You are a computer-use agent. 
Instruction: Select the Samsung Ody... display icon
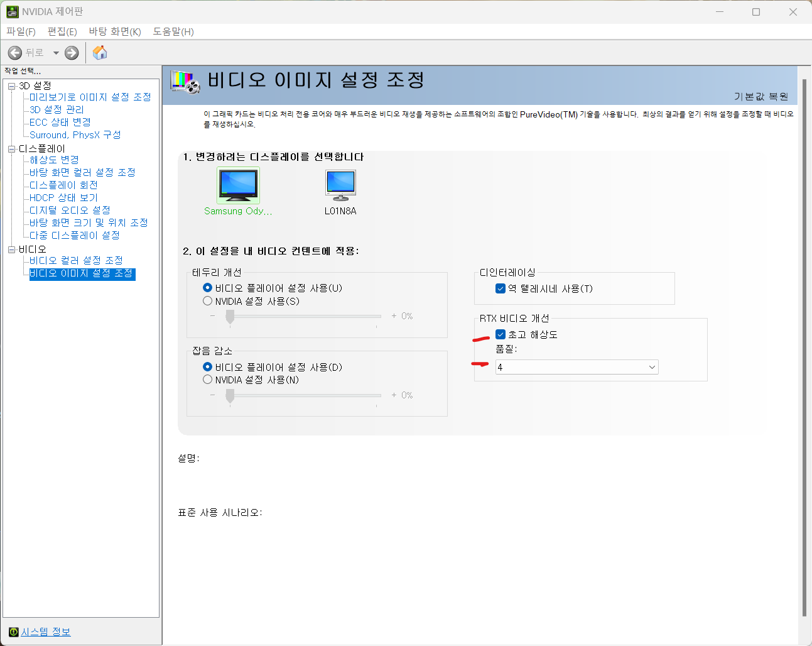click(238, 185)
